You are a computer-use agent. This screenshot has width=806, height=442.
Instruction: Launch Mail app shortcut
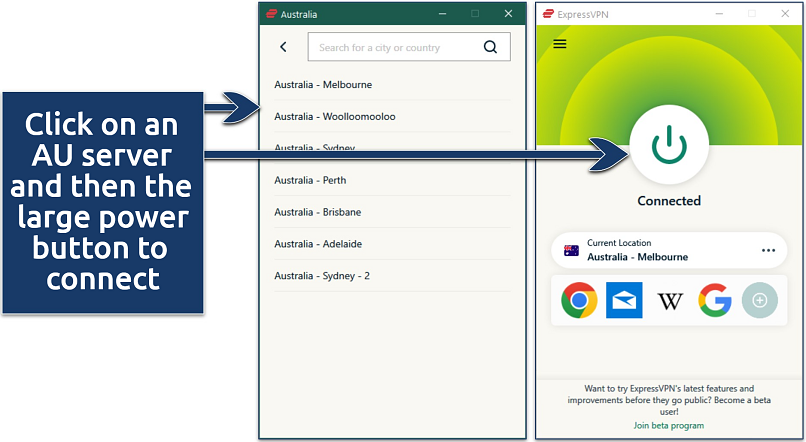(x=624, y=300)
